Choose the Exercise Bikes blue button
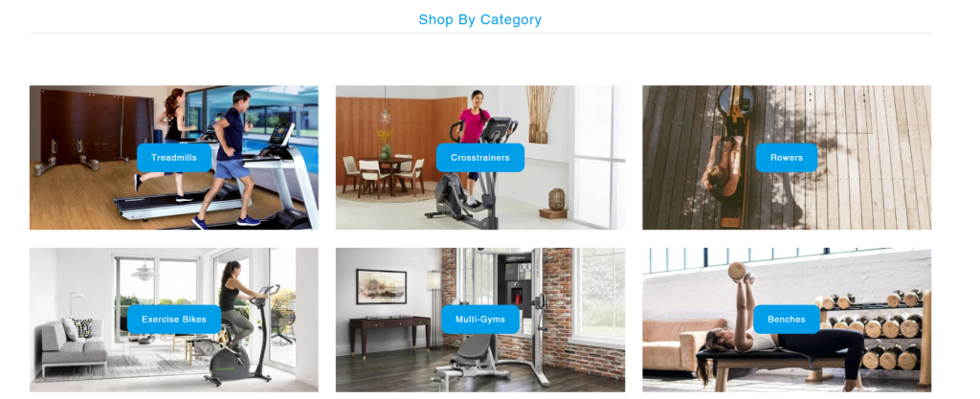Viewport: 980px width, 399px height. pyautogui.click(x=174, y=319)
